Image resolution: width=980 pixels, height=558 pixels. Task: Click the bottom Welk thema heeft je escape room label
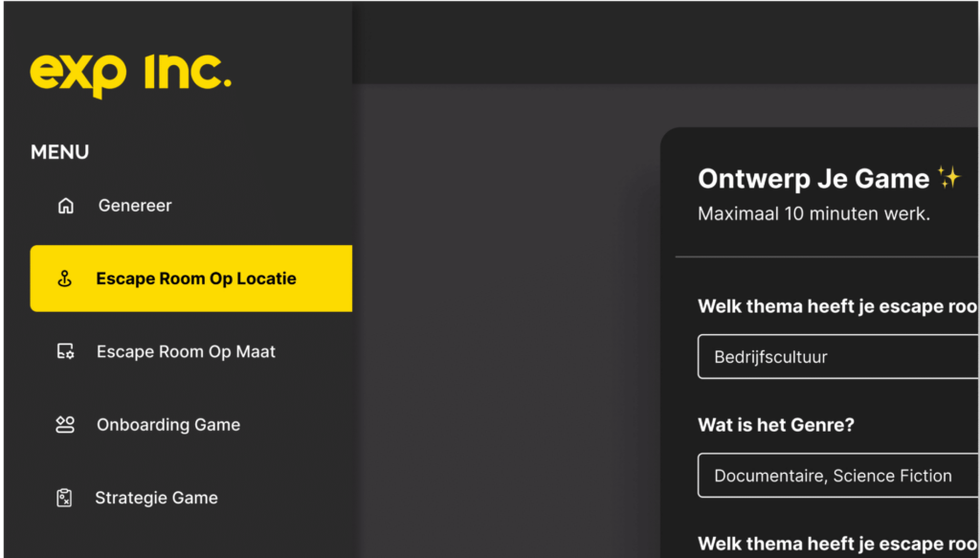pos(838,544)
